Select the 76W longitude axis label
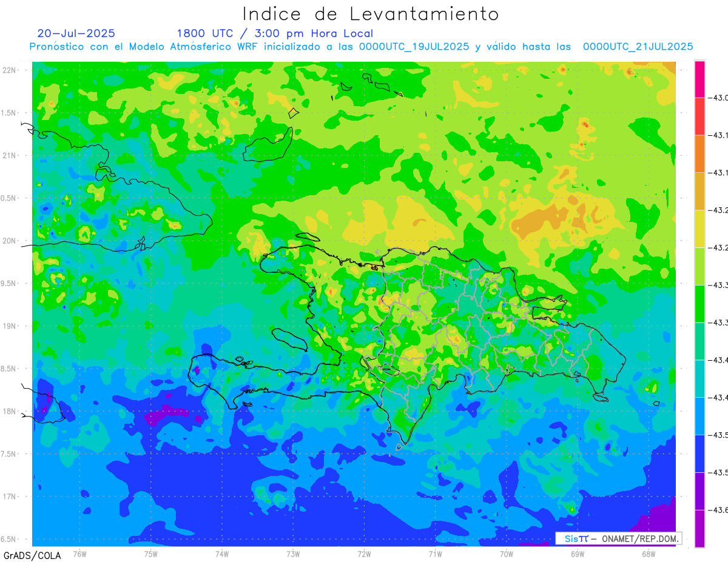Viewport: 728px width, 562px height. 79,554
